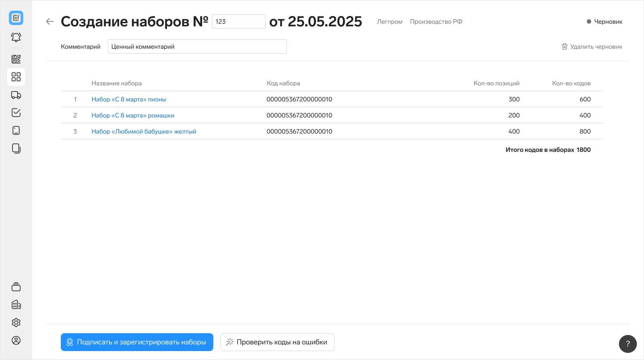Open the «С 8 марта» пионы set link
The height and width of the screenshot is (360, 644).
pyautogui.click(x=129, y=99)
